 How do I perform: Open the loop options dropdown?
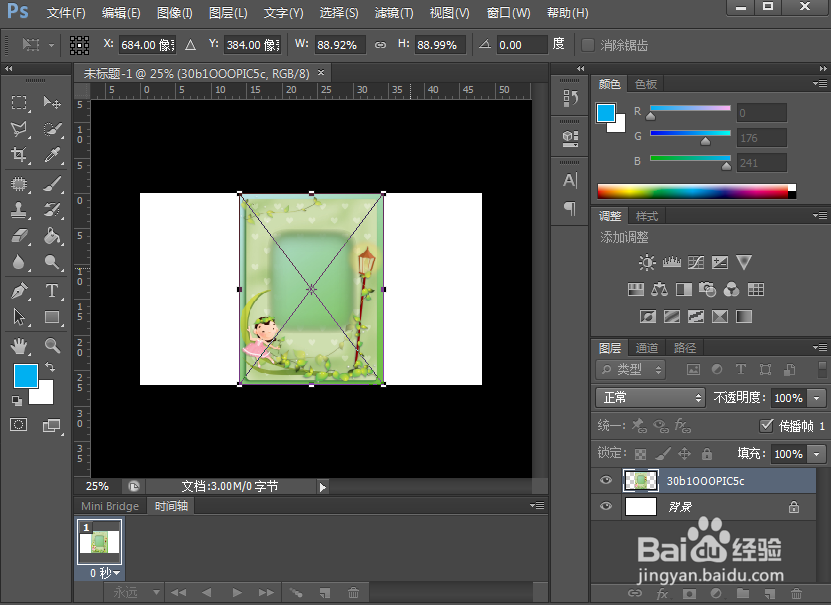click(x=136, y=592)
